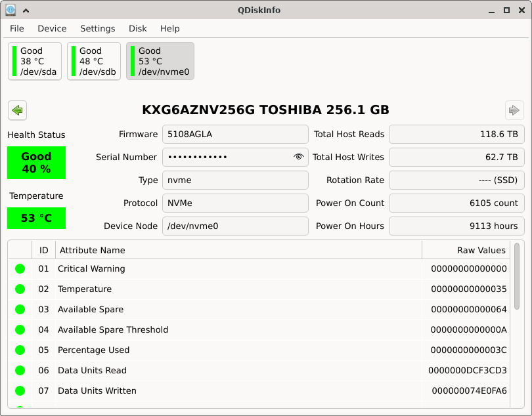Click the 53 °C temperature box
The height and width of the screenshot is (416, 532).
36,218
